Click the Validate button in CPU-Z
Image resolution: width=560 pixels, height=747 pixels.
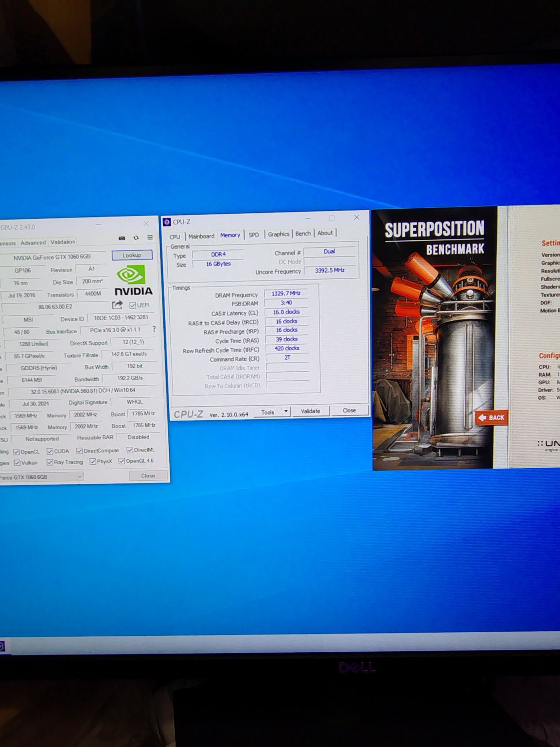click(x=311, y=411)
